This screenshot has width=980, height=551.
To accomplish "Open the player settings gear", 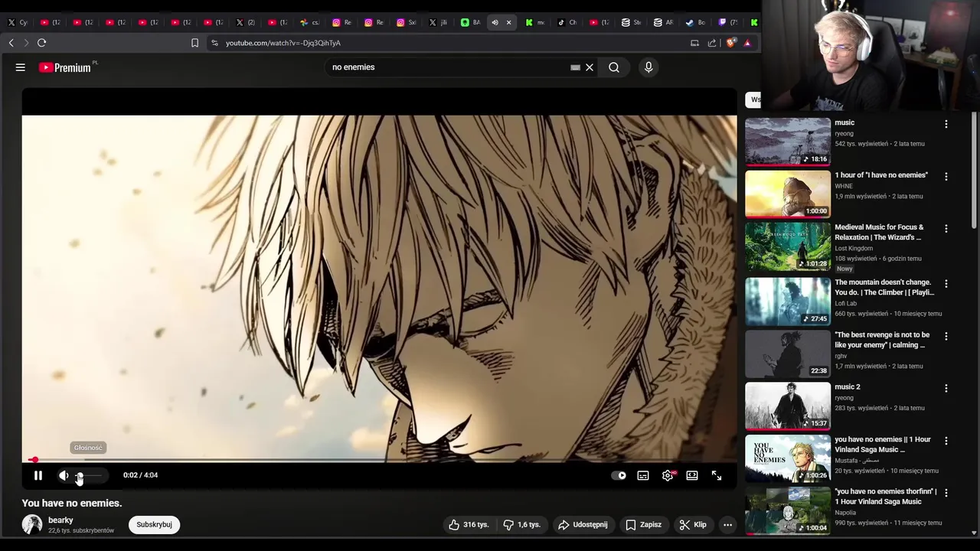I will coord(668,475).
